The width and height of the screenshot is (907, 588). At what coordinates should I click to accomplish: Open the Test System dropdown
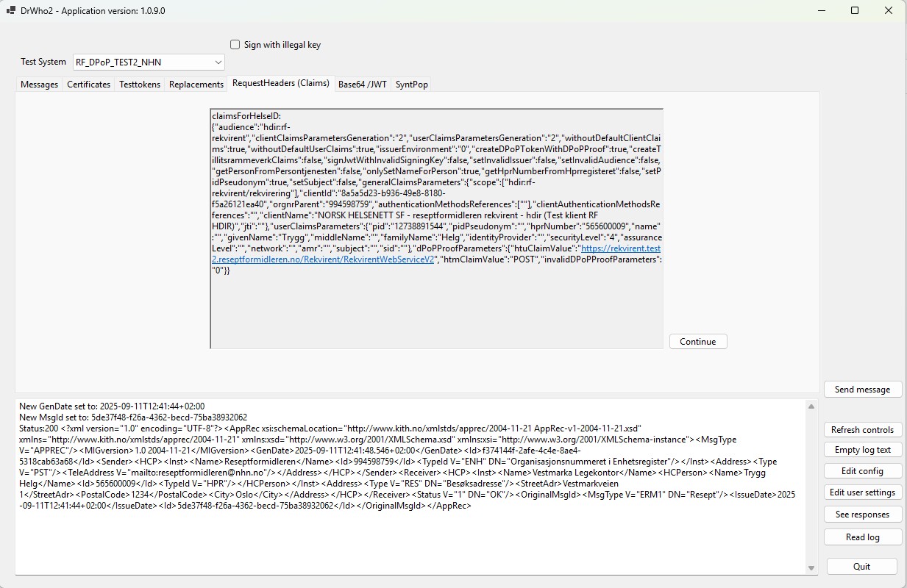pos(217,62)
